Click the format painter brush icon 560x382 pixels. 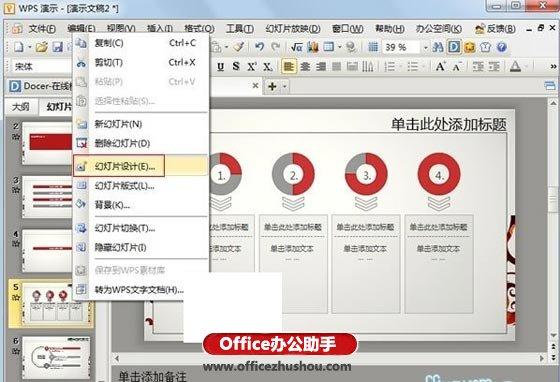pos(239,47)
